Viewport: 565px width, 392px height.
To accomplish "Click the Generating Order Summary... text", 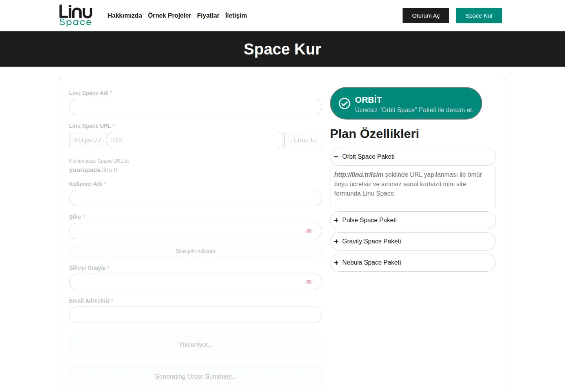I will 195,377.
